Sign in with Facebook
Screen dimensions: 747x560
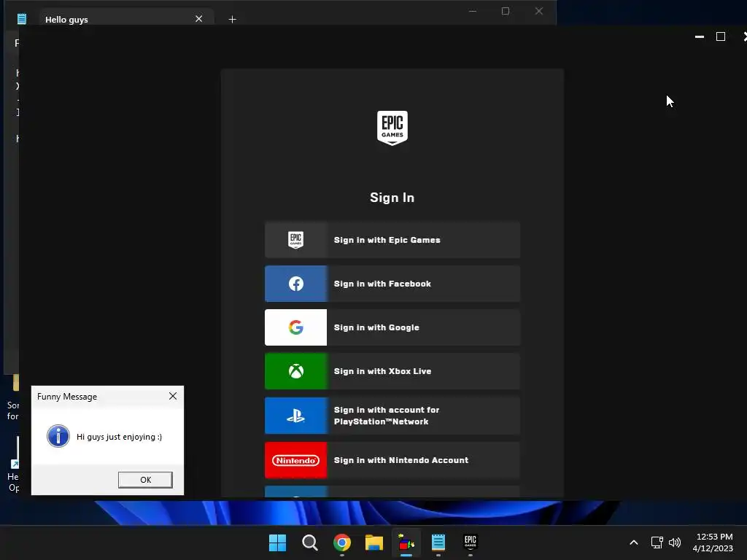click(392, 284)
